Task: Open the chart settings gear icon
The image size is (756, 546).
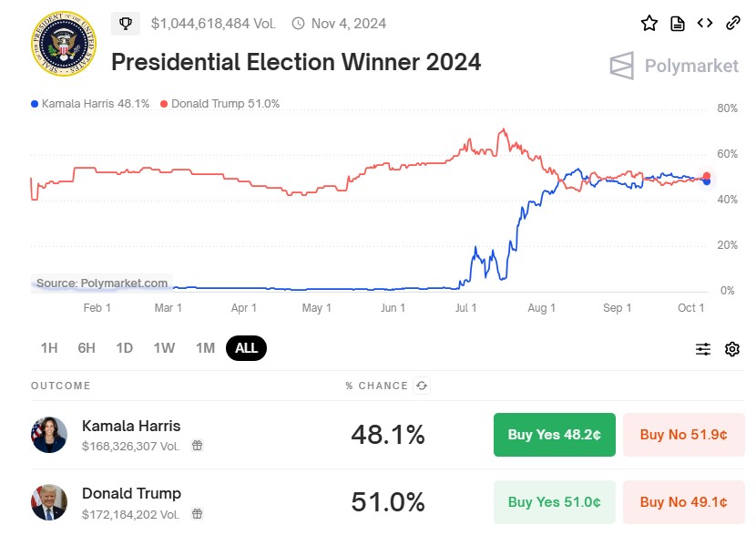Action: coord(732,349)
